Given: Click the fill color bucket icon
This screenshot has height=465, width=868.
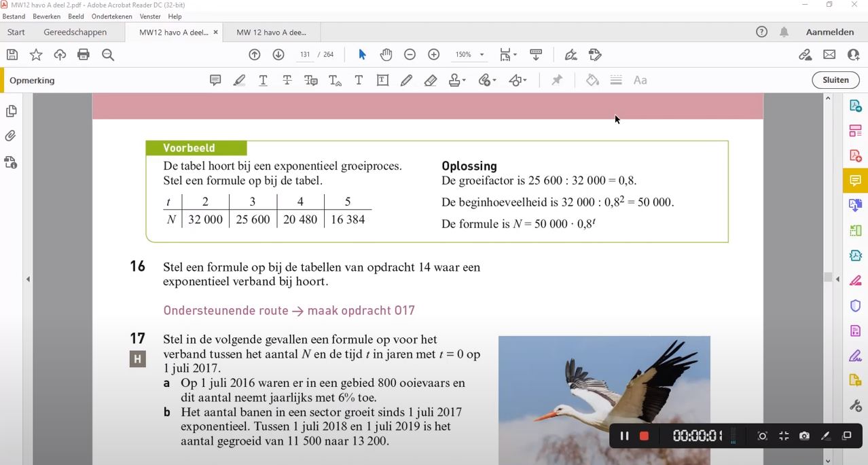Looking at the screenshot, I should [x=592, y=80].
